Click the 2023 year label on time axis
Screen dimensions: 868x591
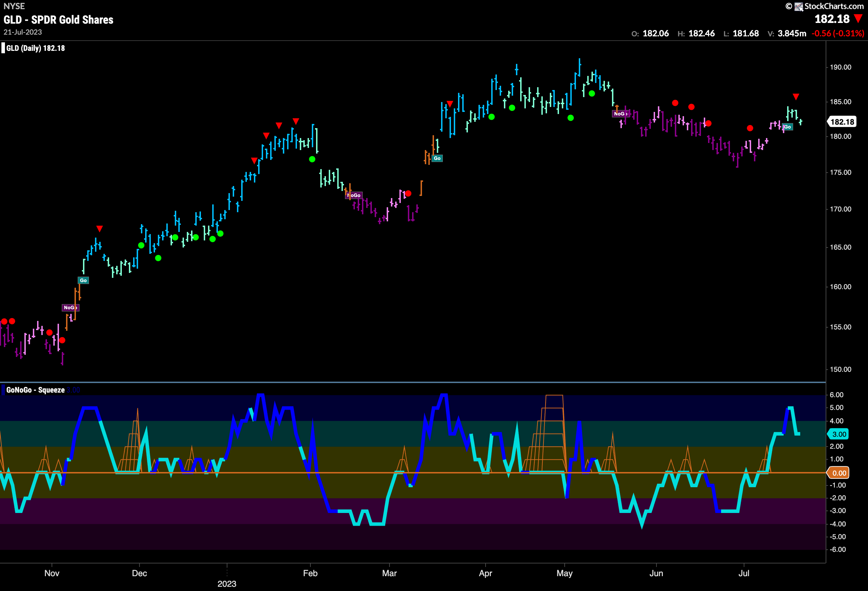coord(227,584)
